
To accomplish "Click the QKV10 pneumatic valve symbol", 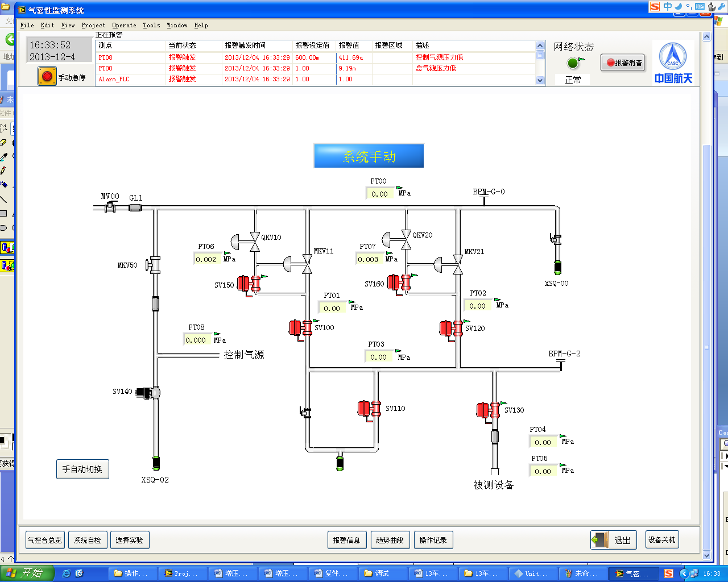I will coord(254,242).
